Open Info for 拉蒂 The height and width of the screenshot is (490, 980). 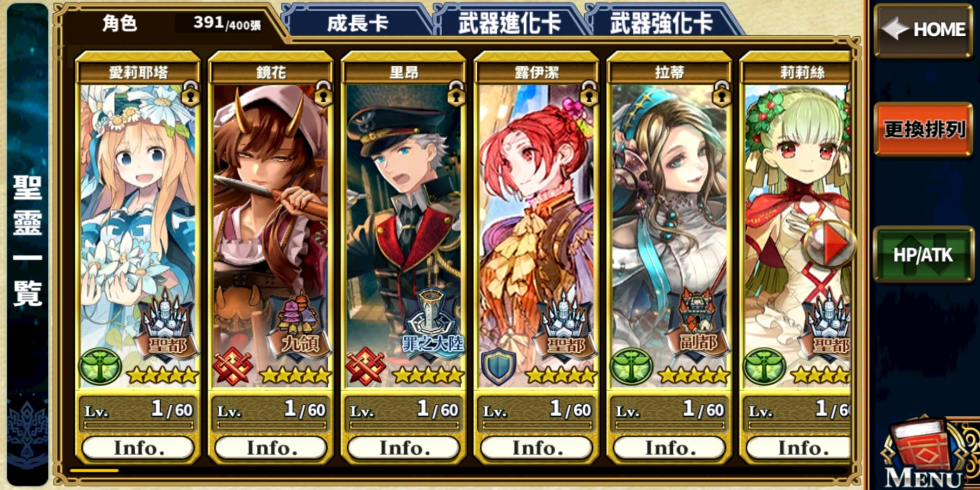pyautogui.click(x=670, y=448)
